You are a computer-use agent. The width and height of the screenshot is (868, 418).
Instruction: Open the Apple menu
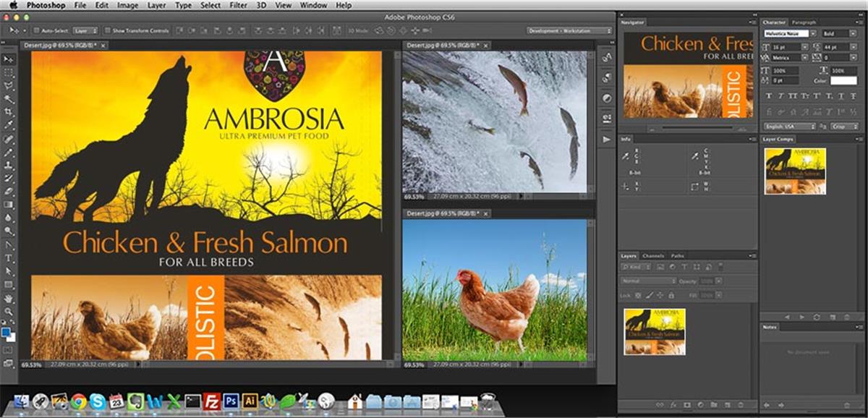pos(14,5)
